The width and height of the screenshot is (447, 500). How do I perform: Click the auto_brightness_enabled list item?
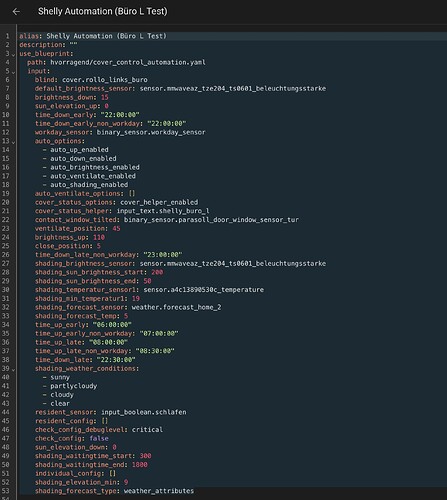(x=95, y=167)
